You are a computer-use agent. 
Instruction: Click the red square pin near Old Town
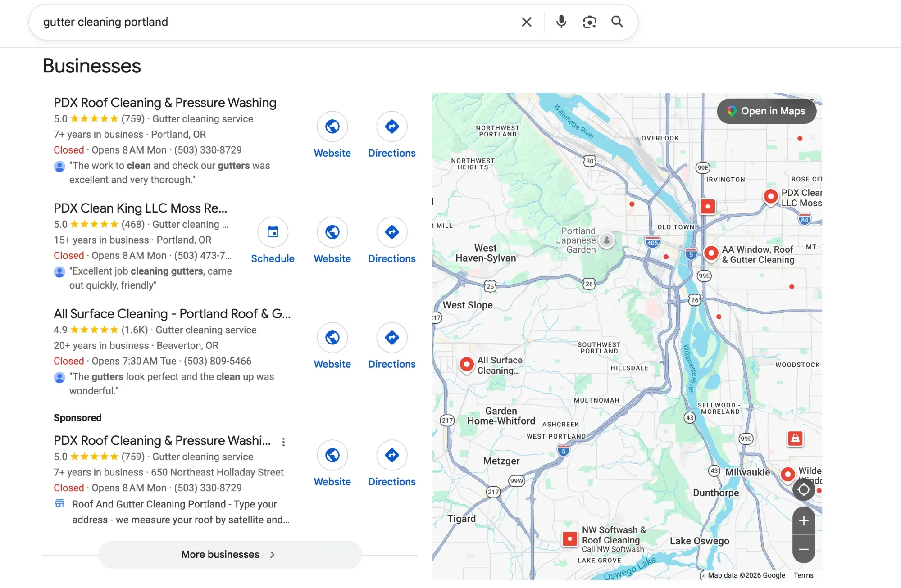click(x=708, y=207)
